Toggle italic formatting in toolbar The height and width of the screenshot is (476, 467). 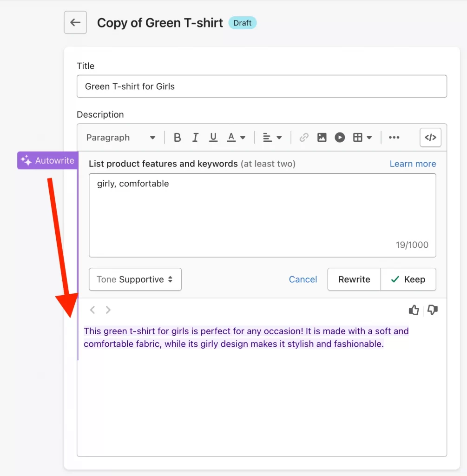tap(195, 138)
